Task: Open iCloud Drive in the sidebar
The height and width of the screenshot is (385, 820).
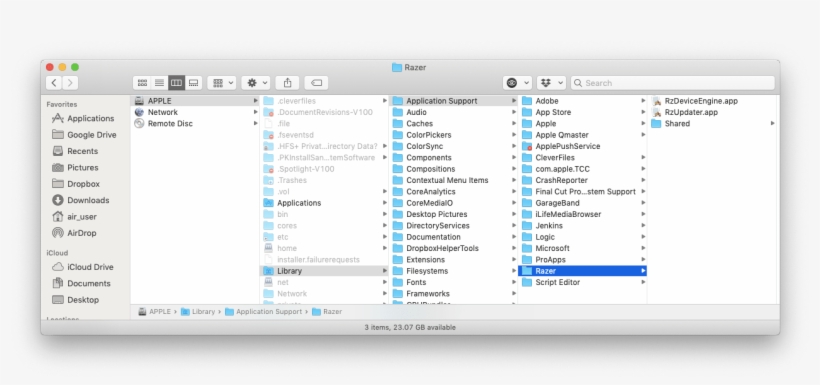Action: 82,267
